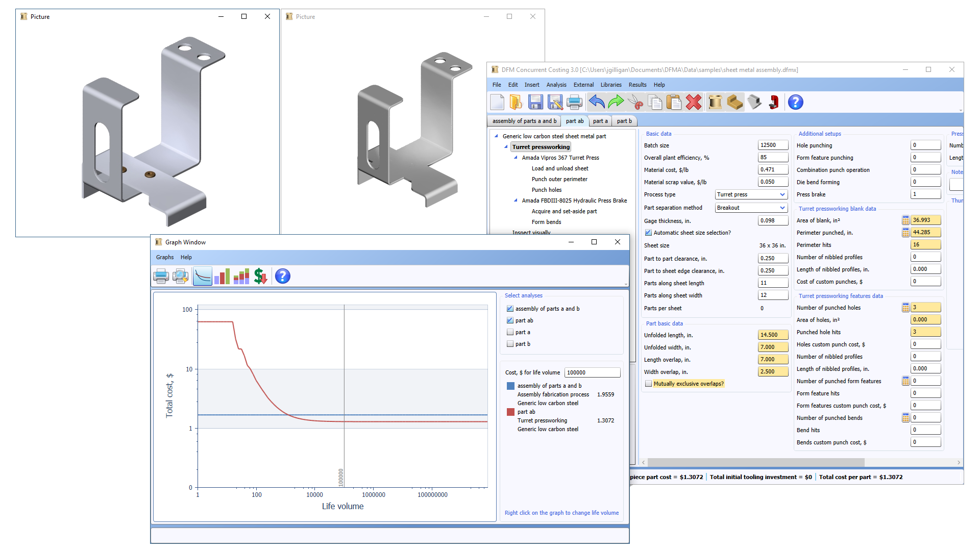This screenshot has height=551, width=980.
Task: Click the Gage thickness input field
Action: [773, 221]
